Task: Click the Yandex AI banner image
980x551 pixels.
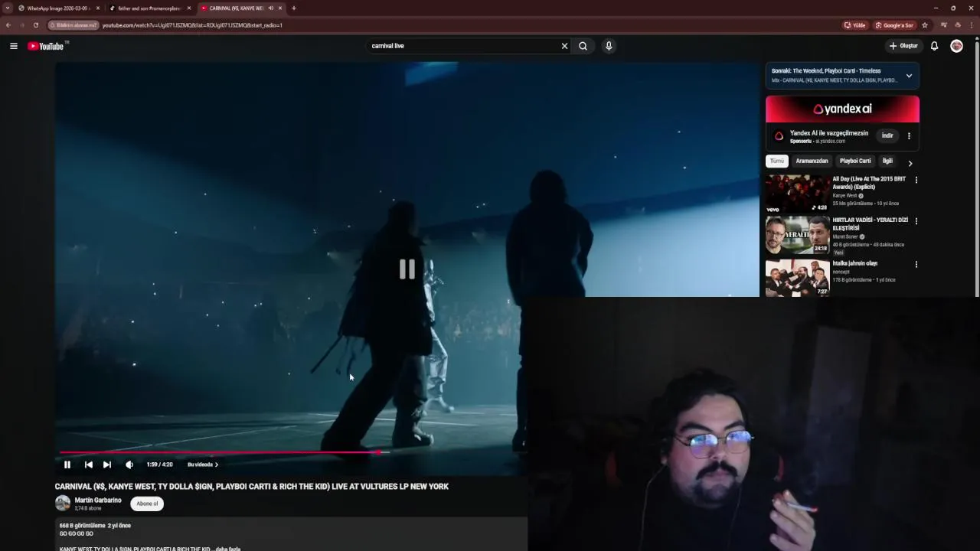Action: click(x=842, y=109)
